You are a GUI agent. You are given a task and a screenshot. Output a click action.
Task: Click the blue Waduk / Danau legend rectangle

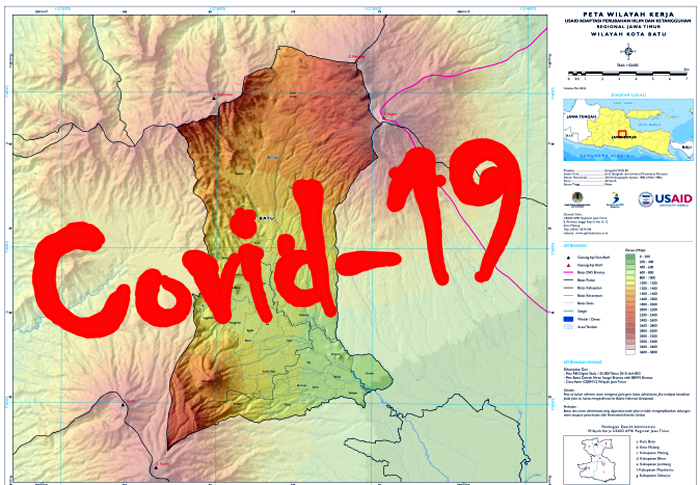click(568, 319)
